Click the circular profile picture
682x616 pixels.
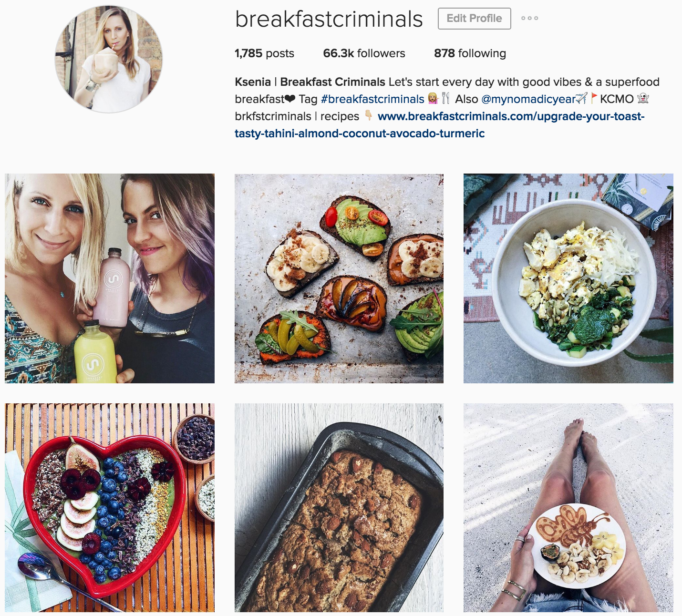109,60
